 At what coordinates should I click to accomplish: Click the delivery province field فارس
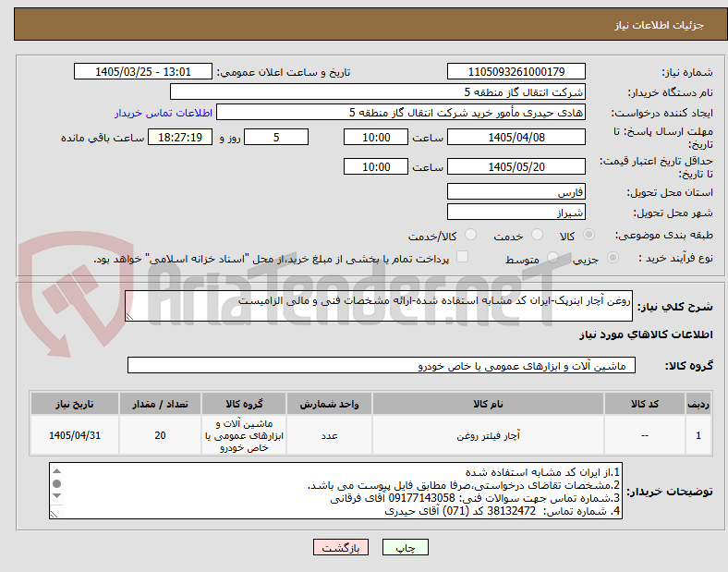coord(516,191)
